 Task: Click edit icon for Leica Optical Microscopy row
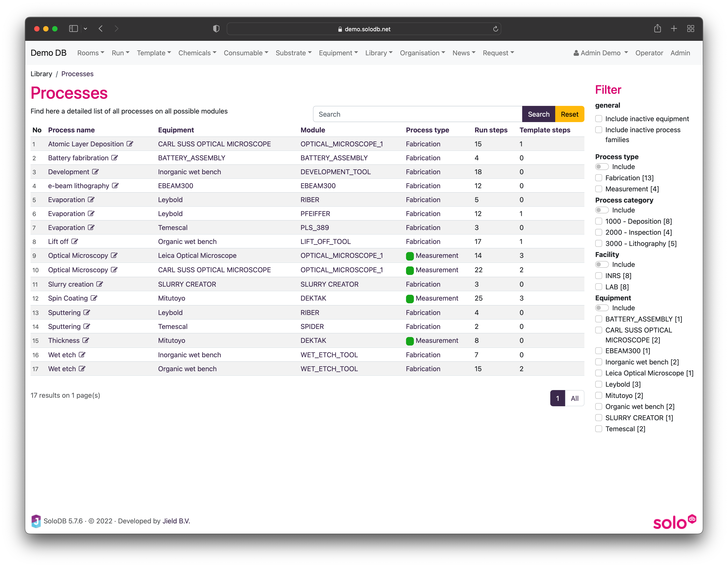pyautogui.click(x=114, y=255)
